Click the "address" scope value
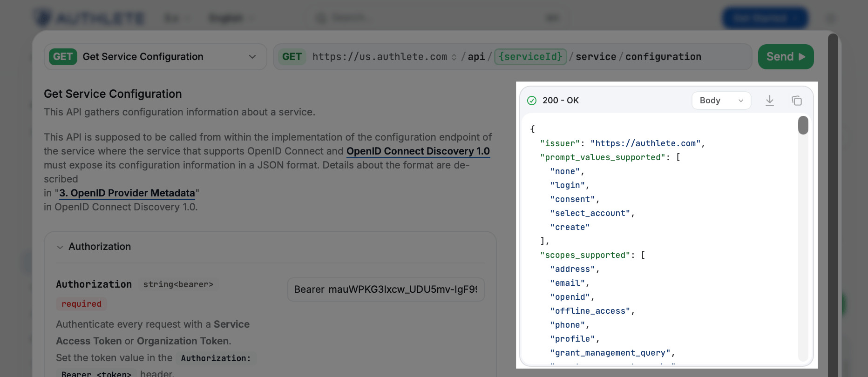This screenshot has width=868, height=377. click(573, 269)
